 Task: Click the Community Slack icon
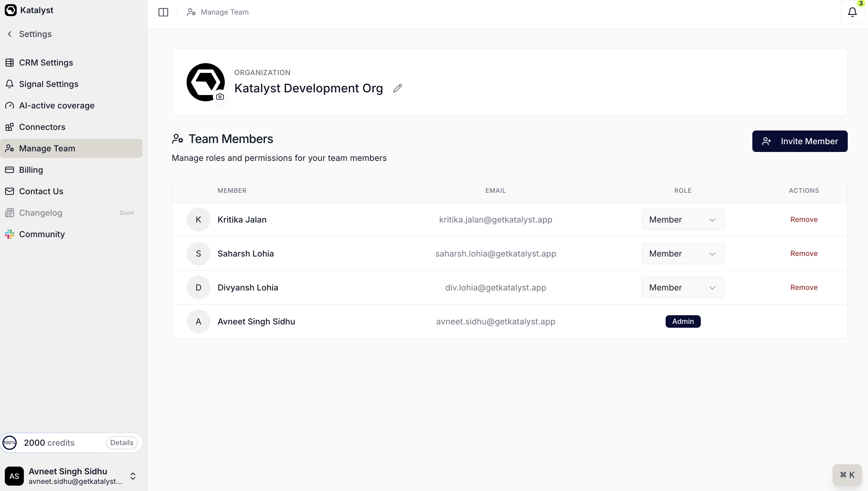point(10,234)
